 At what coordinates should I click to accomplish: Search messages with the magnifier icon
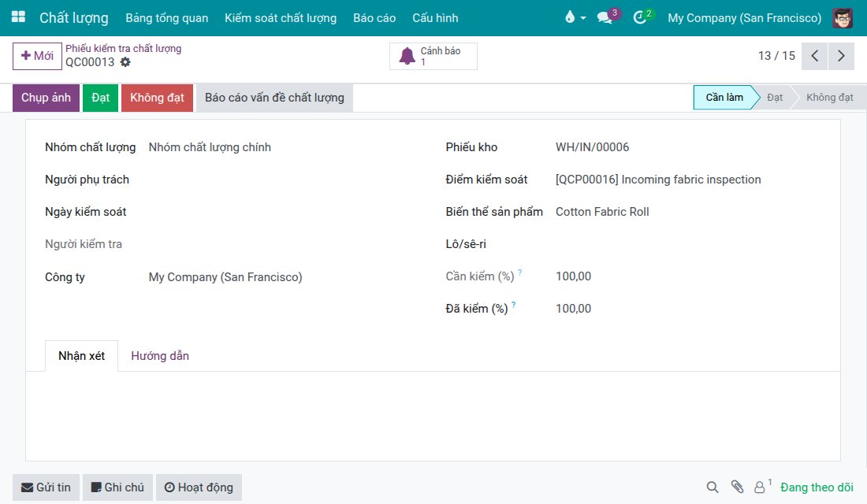[713, 487]
